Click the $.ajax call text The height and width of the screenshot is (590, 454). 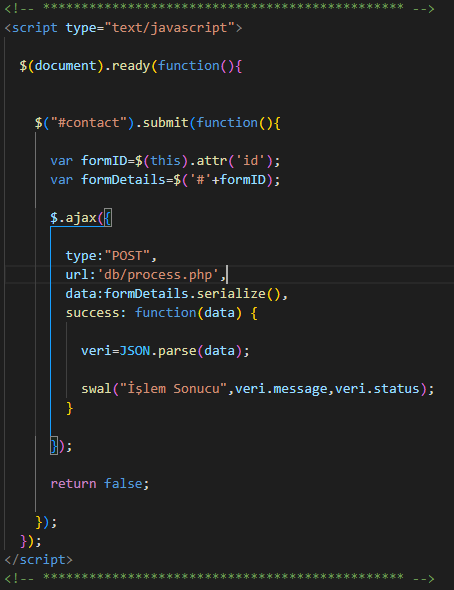80,218
